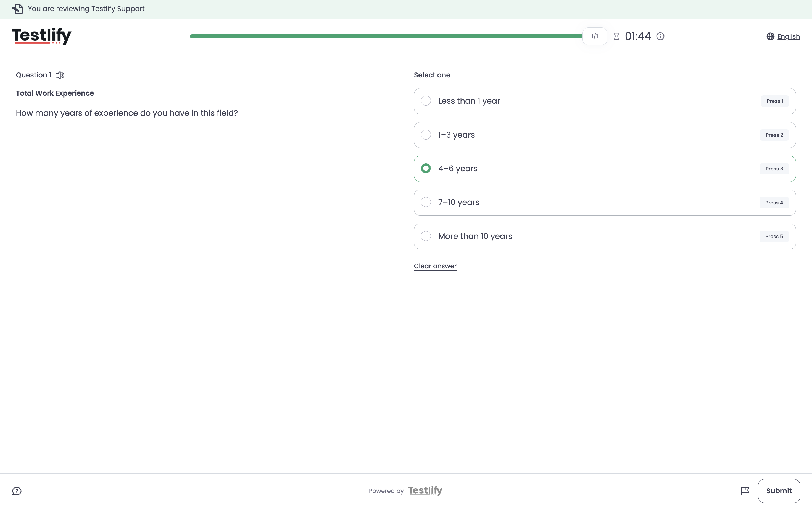This screenshot has width=812, height=509.
Task: Flag this question with the flag icon
Action: pyautogui.click(x=745, y=491)
